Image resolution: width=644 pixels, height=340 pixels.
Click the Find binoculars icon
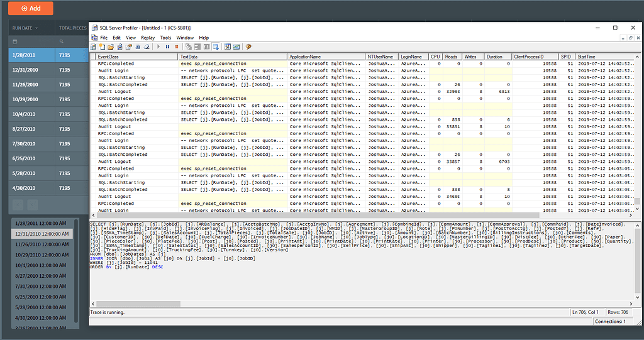click(137, 47)
